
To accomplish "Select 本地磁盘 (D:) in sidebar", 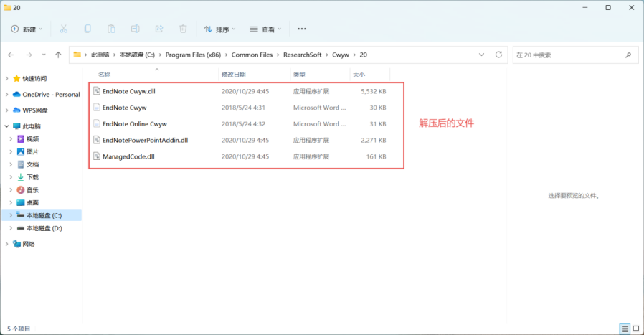I will (44, 228).
